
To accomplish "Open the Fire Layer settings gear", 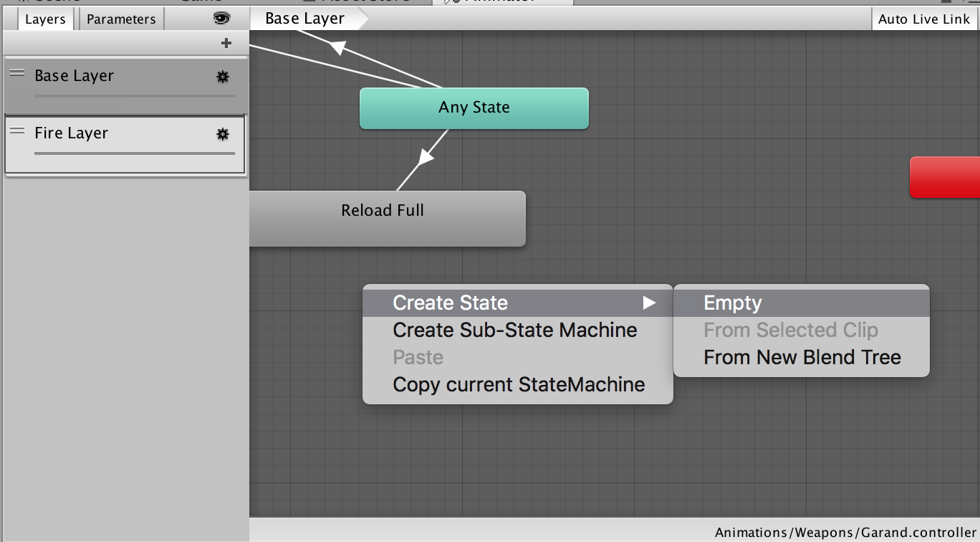I will tap(223, 134).
